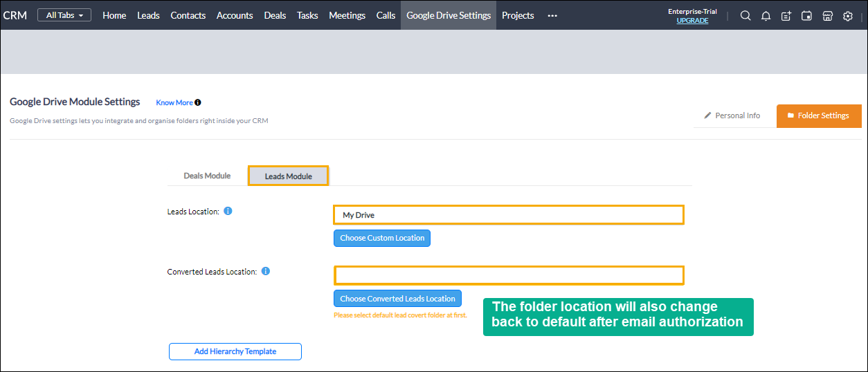Click info icon beside Converted Leads Location
Viewport: 868px width, 372px height.
(x=266, y=271)
